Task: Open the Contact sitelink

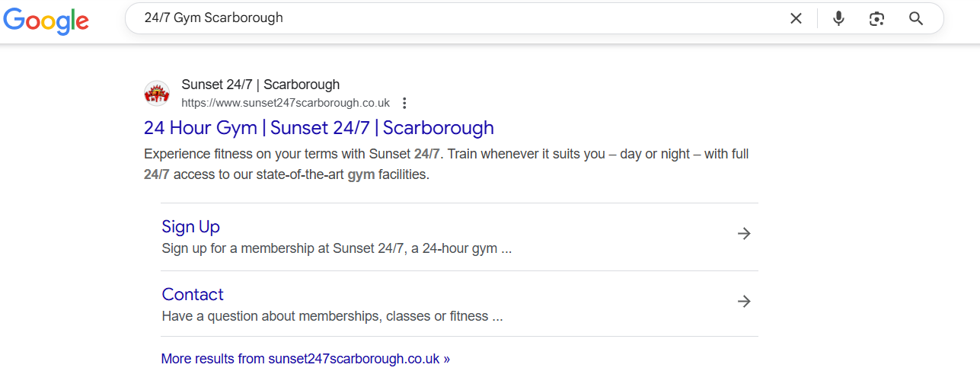Action: point(193,294)
